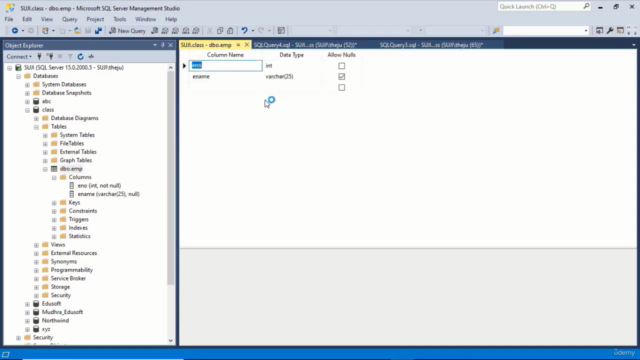Open the Object Explorer window position dropdown
This screenshot has height=360, width=640.
click(155, 45)
